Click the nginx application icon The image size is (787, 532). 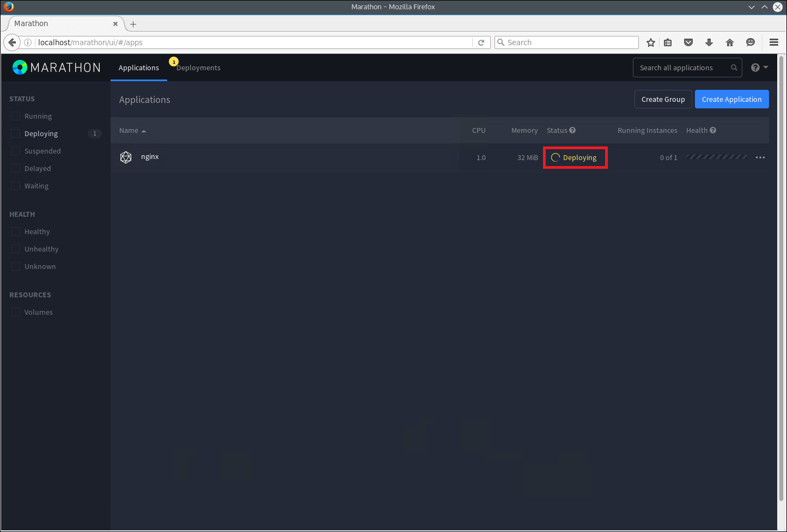click(x=126, y=157)
